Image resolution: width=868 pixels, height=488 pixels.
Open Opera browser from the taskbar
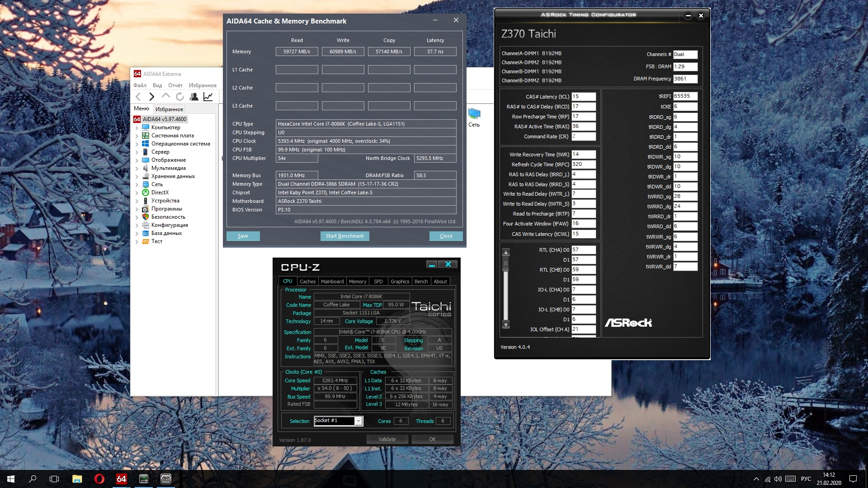tap(99, 479)
